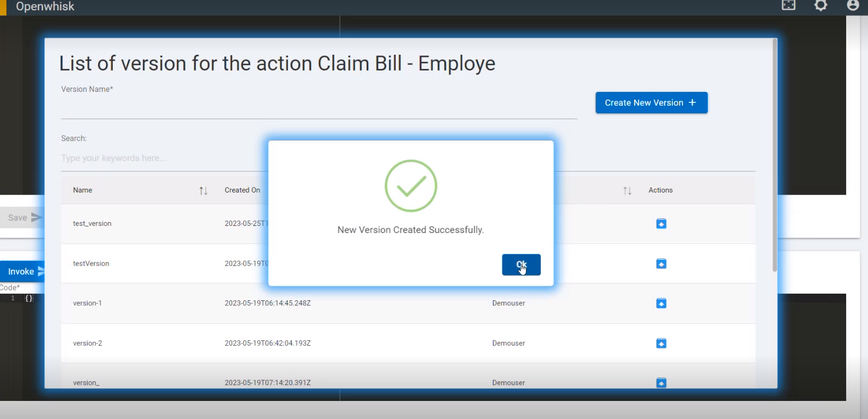Viewport: 868px width, 419px height.
Task: Select the version-1 name cell
Action: (87, 303)
